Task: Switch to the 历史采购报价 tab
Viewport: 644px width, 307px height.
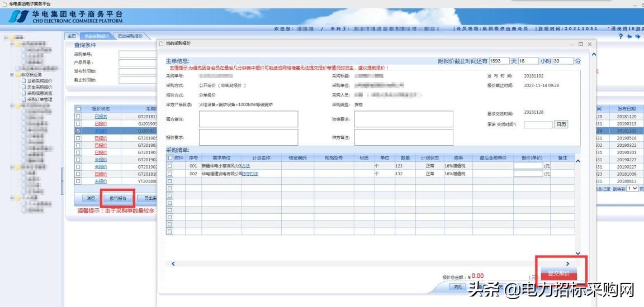Action: coord(130,36)
